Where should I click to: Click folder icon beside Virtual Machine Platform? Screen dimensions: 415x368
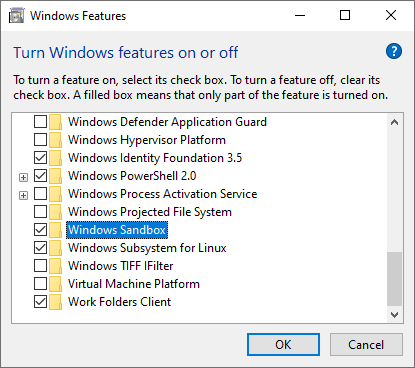(x=55, y=284)
